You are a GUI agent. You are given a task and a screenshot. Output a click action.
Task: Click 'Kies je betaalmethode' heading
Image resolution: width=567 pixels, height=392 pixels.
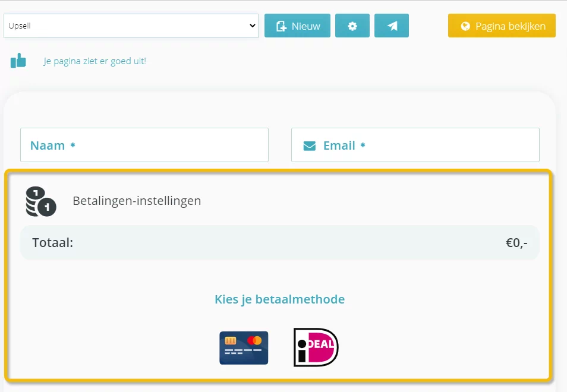point(279,299)
